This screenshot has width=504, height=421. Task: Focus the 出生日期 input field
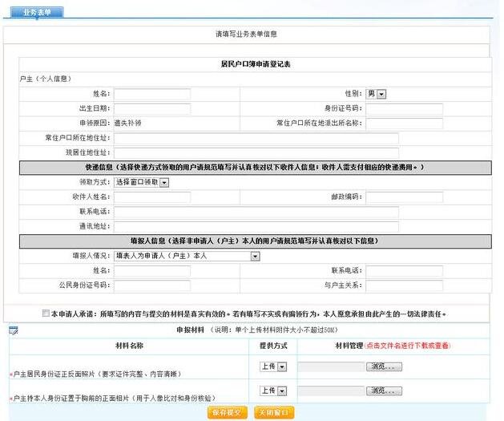click(152, 109)
